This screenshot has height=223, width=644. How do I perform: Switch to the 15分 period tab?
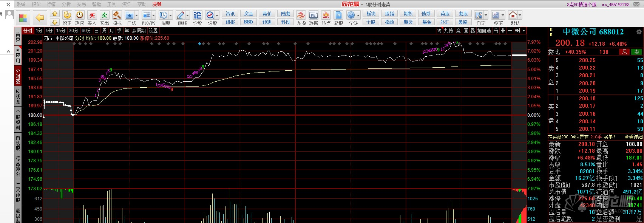coord(60,31)
